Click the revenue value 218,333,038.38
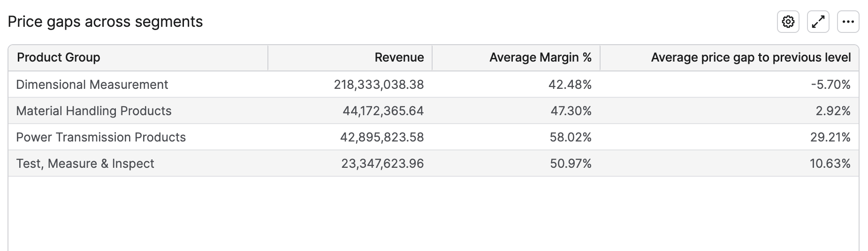The width and height of the screenshot is (868, 251). 379,85
